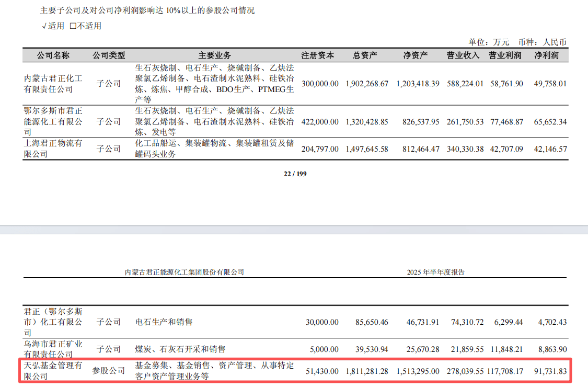
Task: Click net assets value 46,731.91
Action: [423, 322]
